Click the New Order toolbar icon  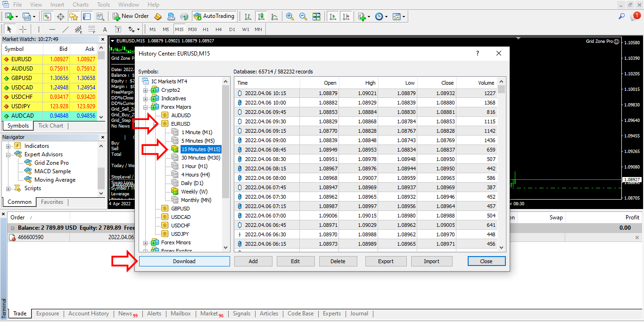(131, 16)
